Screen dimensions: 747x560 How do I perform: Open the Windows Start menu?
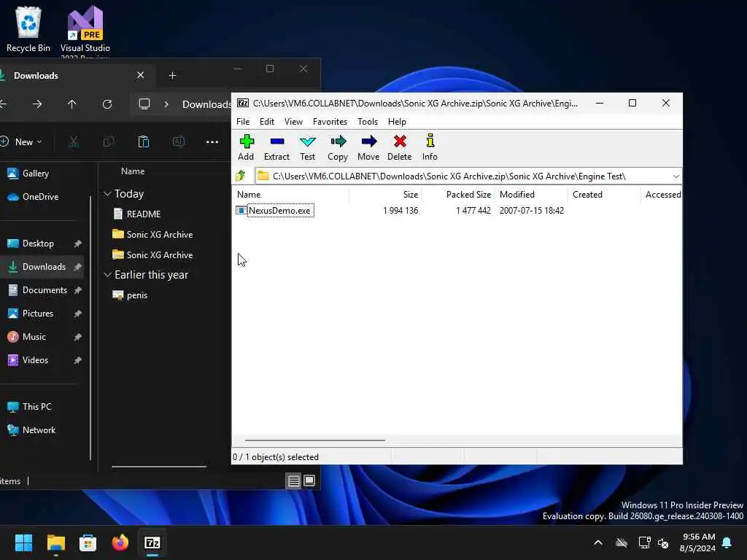[23, 542]
